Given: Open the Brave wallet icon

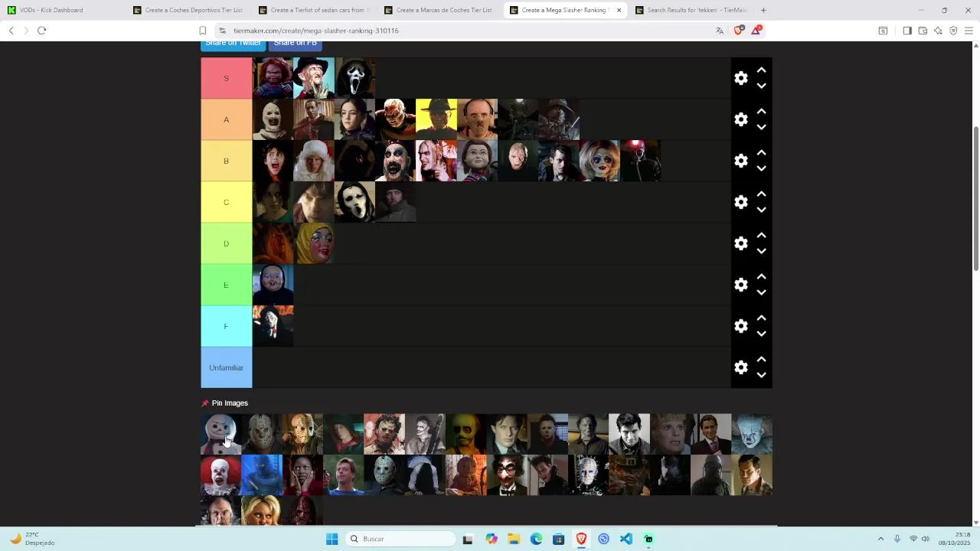Looking at the screenshot, I should [923, 31].
